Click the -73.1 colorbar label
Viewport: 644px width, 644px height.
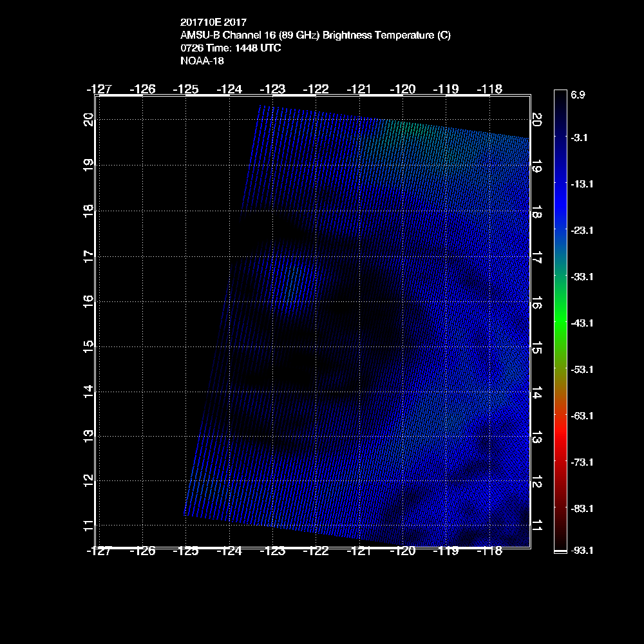coord(582,462)
